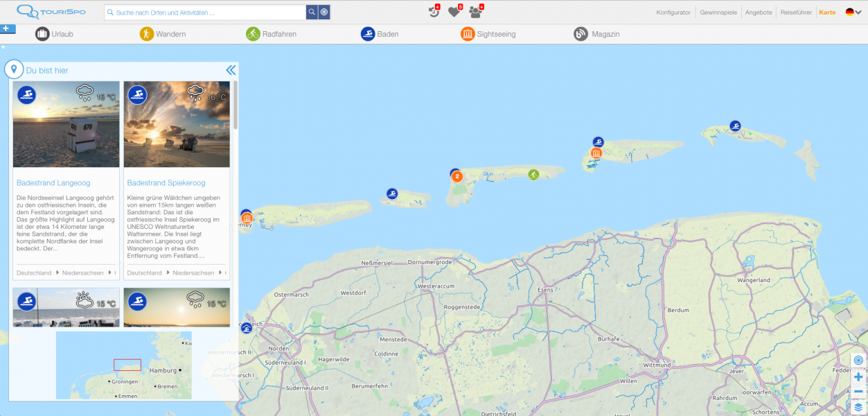Open the community people icon

[475, 11]
